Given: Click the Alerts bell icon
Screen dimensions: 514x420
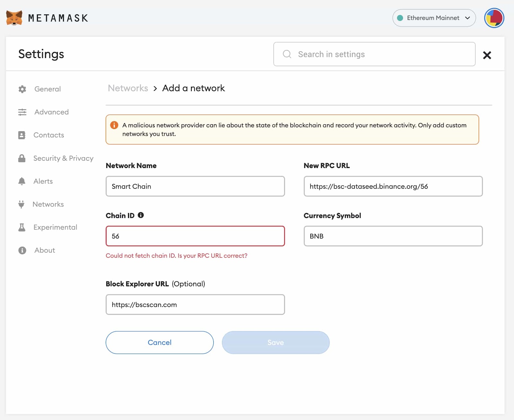Looking at the screenshot, I should click(x=22, y=181).
